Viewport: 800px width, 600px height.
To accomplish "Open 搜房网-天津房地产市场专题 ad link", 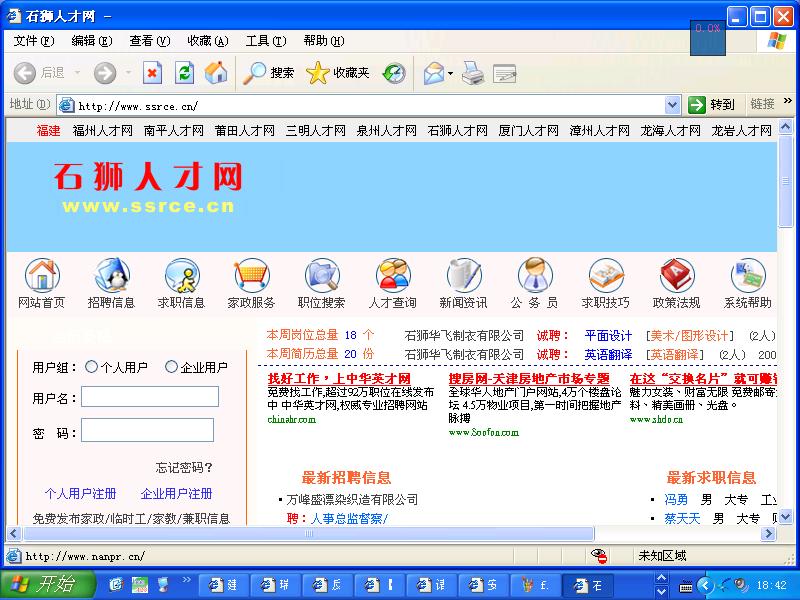I will point(529,379).
